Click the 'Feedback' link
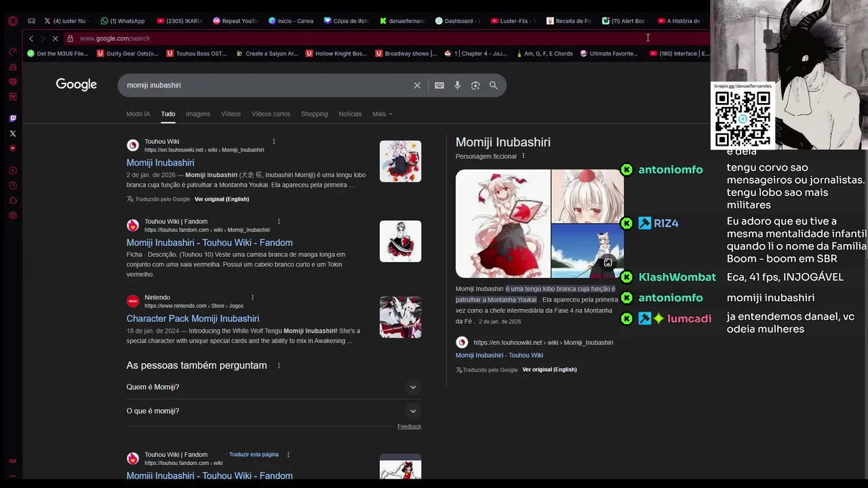 pos(409,426)
